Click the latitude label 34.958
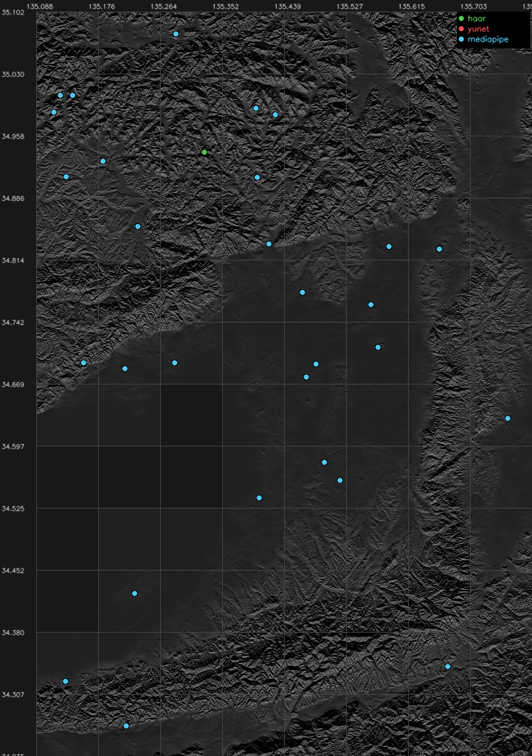Viewport: 532px width, 756px height. point(13,136)
